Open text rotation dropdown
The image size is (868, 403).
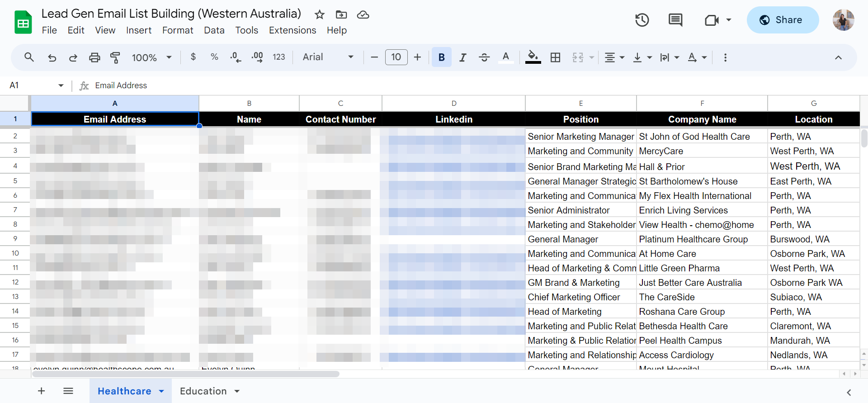[697, 57]
